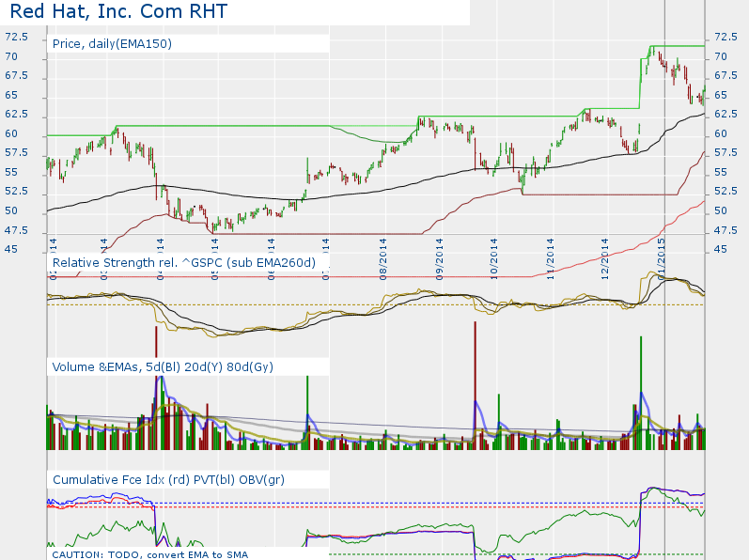Click the 08/2014 date axis label

tap(383, 259)
